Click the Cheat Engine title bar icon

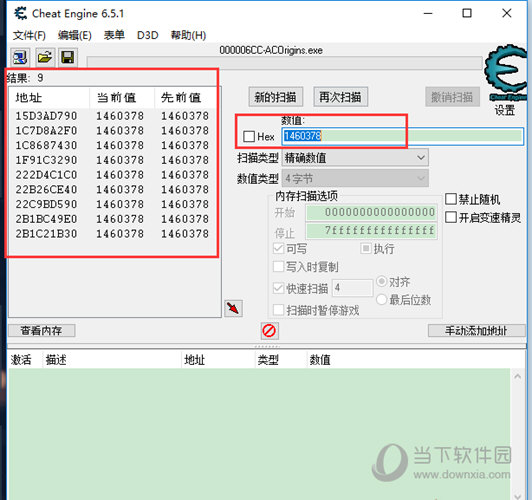[21, 14]
